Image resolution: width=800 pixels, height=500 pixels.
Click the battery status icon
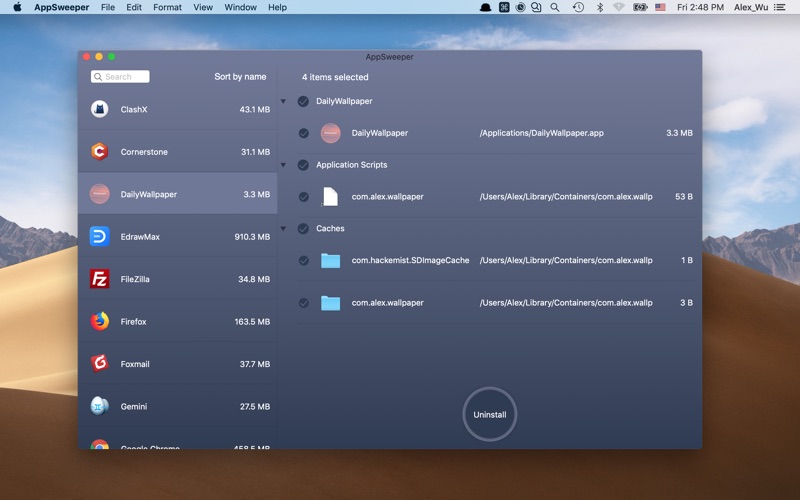[640, 7]
